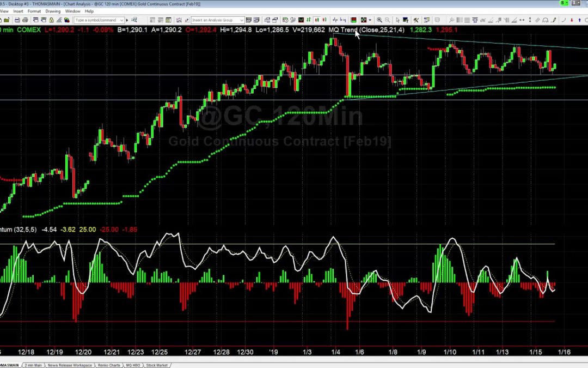The height and width of the screenshot is (368, 588).
Task: Click the print icon in the toolbar
Action: (x=25, y=20)
